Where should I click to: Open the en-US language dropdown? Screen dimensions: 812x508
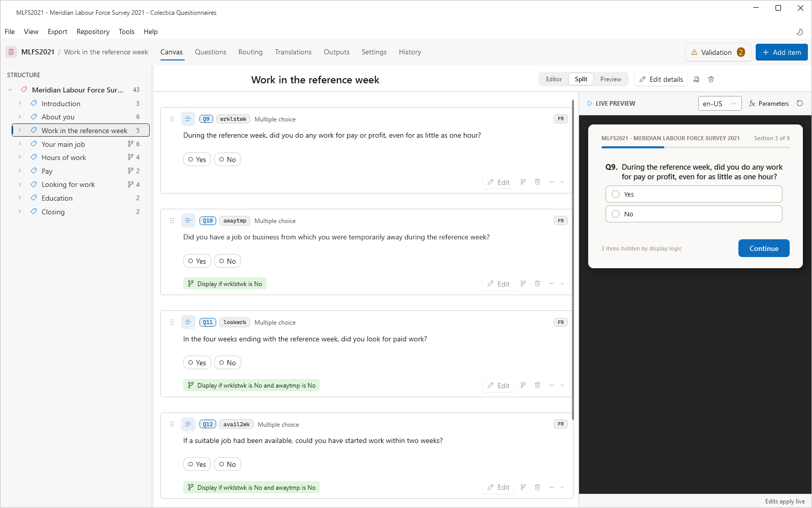point(720,103)
